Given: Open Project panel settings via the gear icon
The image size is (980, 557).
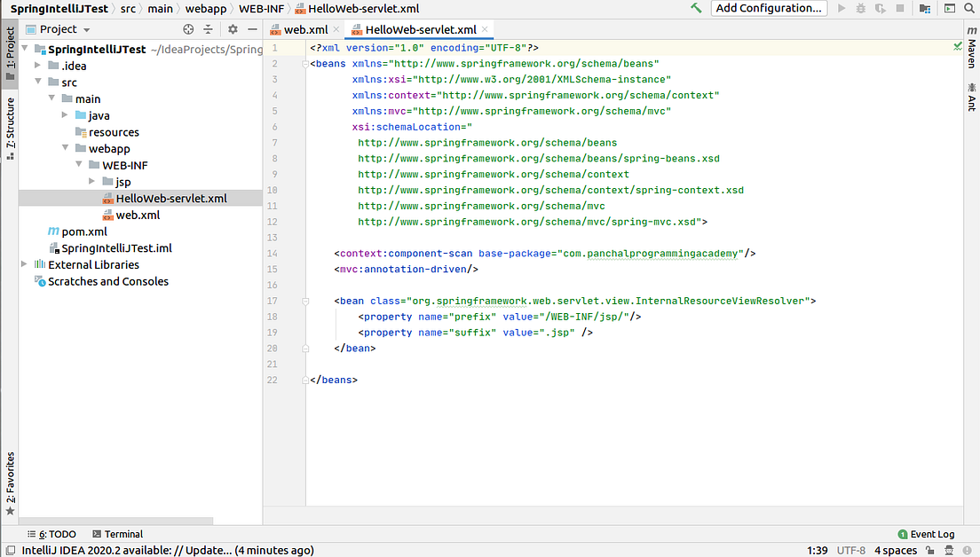Looking at the screenshot, I should pos(233,28).
